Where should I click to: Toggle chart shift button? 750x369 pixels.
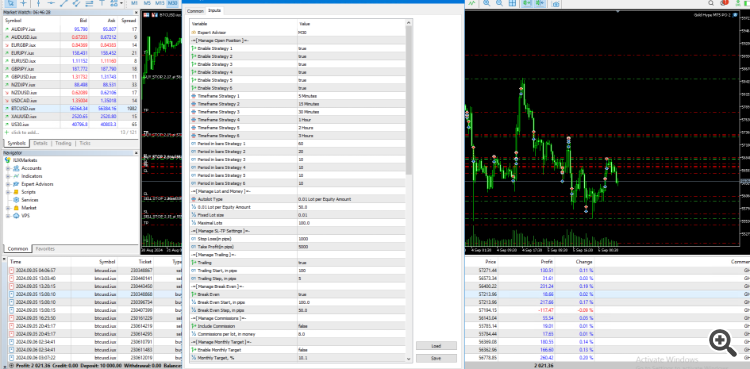(x=540, y=3)
